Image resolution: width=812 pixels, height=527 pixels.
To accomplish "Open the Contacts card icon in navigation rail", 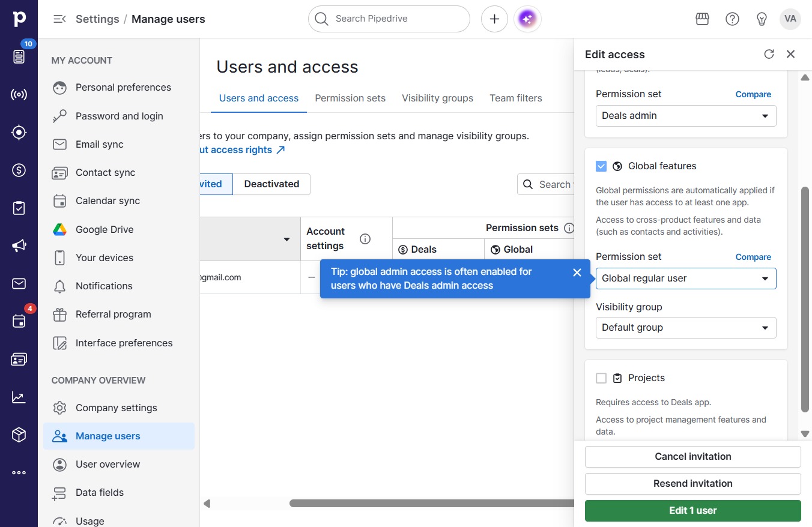I will pyautogui.click(x=19, y=359).
